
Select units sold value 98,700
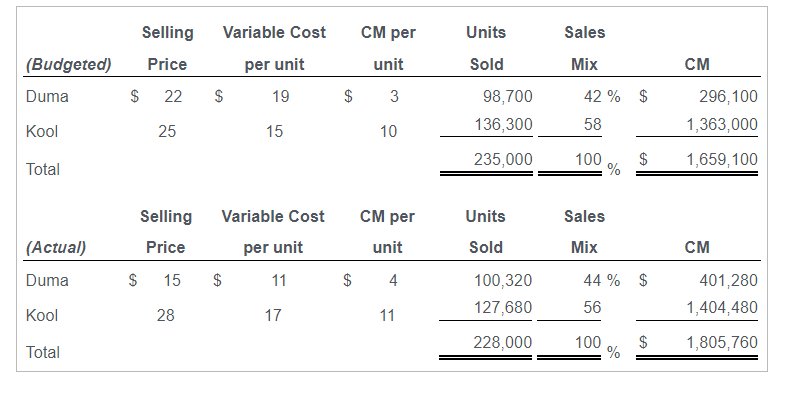pos(508,96)
